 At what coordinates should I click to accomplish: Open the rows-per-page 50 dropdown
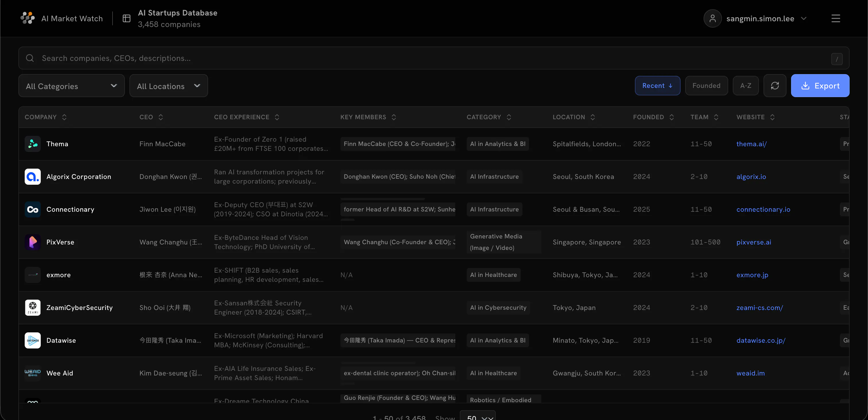point(477,415)
